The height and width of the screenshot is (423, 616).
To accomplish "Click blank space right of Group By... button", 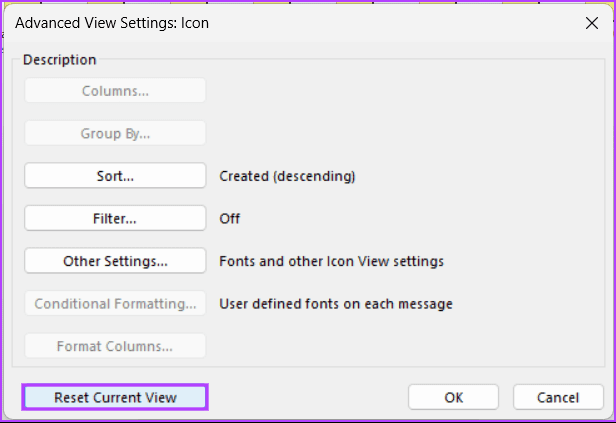I will click(400, 133).
